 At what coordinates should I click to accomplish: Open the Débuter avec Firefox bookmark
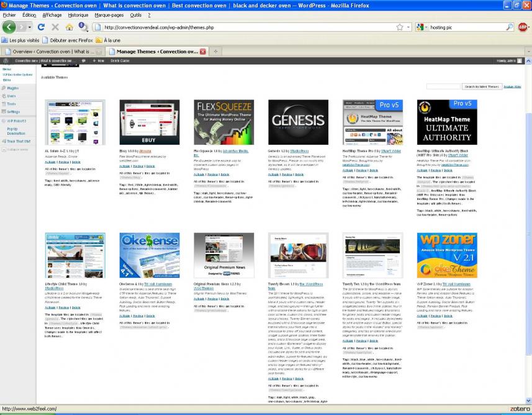(68, 40)
